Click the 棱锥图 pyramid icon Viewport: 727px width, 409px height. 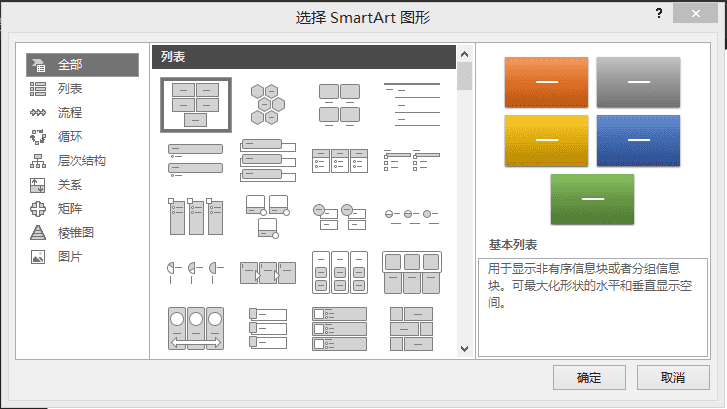pos(38,233)
